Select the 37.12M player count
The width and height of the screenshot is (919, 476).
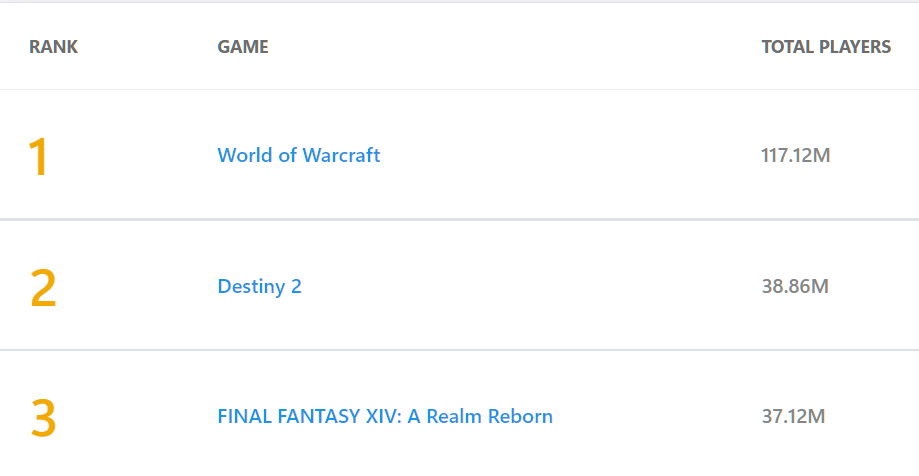click(x=793, y=416)
